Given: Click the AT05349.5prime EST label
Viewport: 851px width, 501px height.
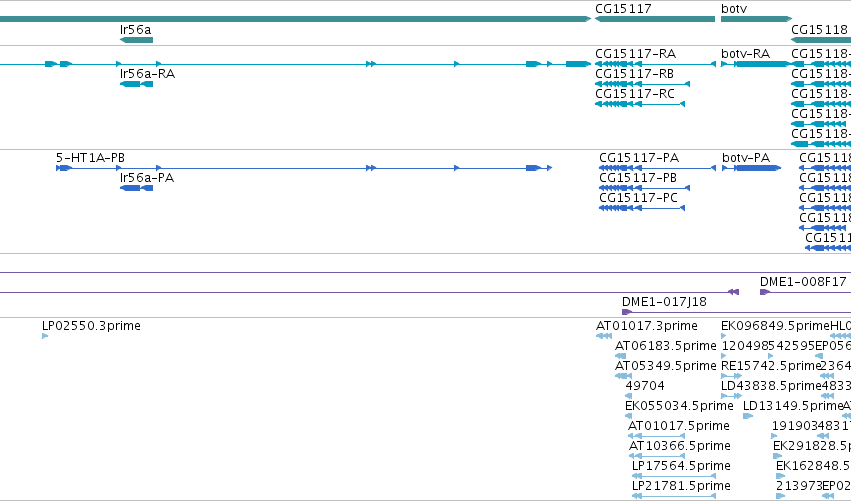Looking at the screenshot, I should (665, 366).
